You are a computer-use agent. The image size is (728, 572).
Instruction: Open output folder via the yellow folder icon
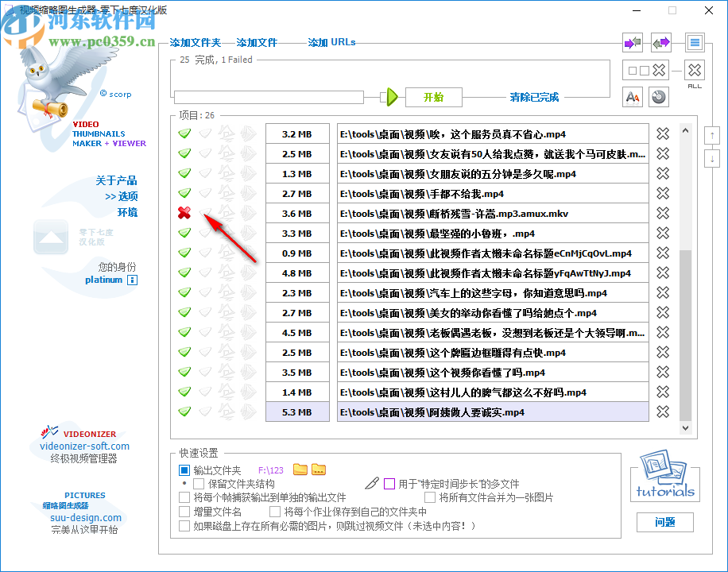[300, 469]
